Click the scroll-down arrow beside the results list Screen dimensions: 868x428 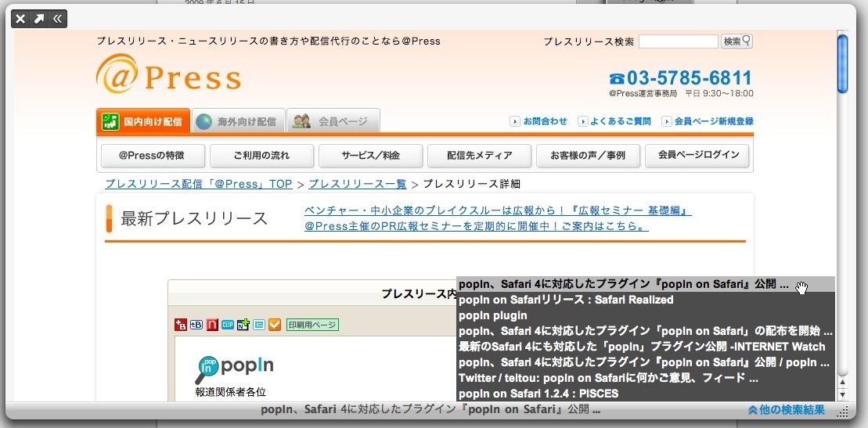[x=842, y=394]
